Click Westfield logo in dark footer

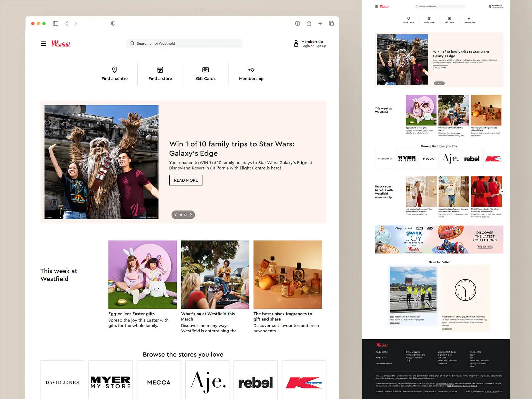[x=382, y=345]
